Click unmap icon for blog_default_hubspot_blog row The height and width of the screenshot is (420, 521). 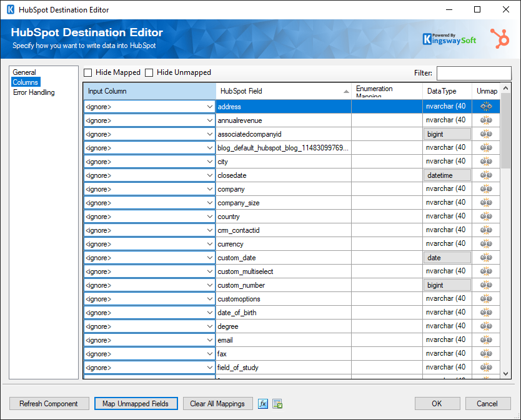click(x=486, y=148)
